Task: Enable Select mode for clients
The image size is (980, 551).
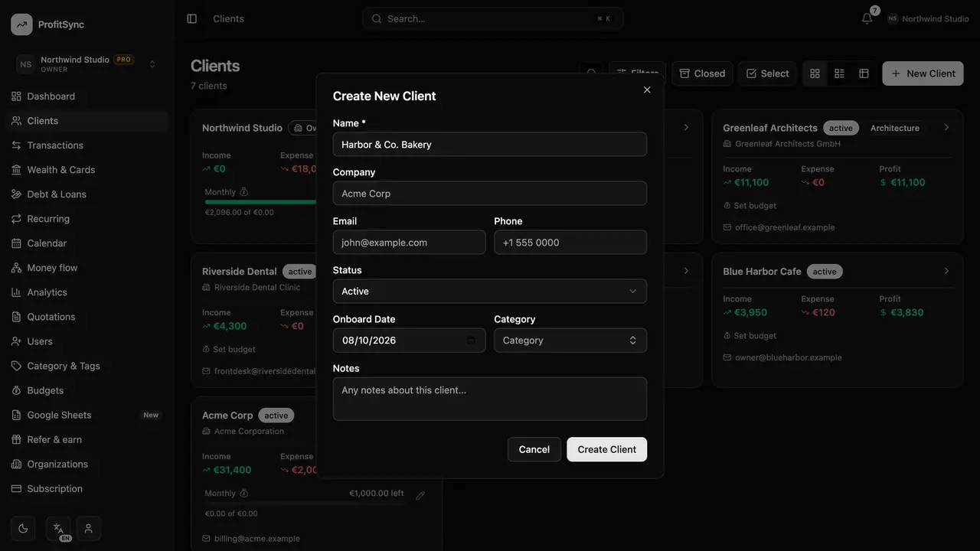Action: coord(767,73)
